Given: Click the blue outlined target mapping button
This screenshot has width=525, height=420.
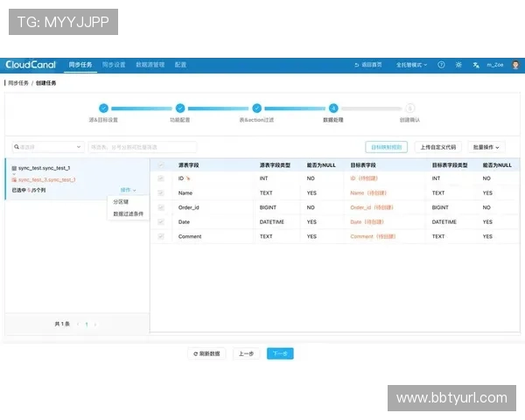Looking at the screenshot, I should coord(387,147).
